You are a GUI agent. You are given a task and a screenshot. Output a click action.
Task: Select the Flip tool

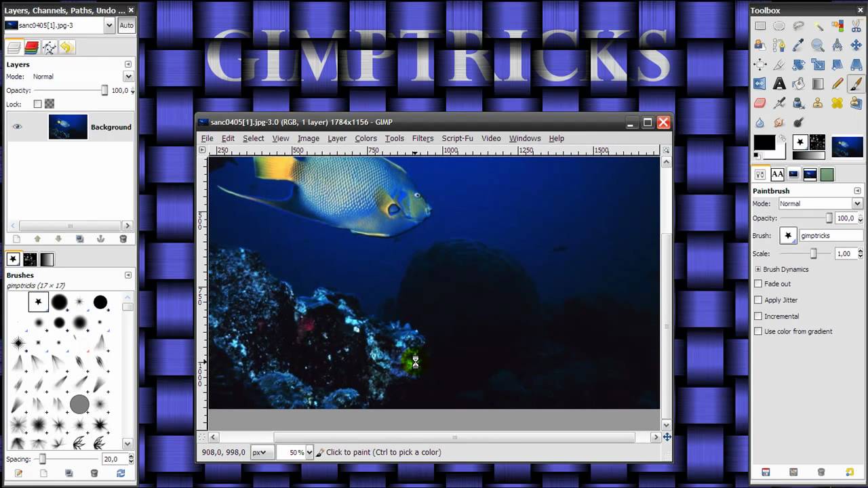point(760,84)
